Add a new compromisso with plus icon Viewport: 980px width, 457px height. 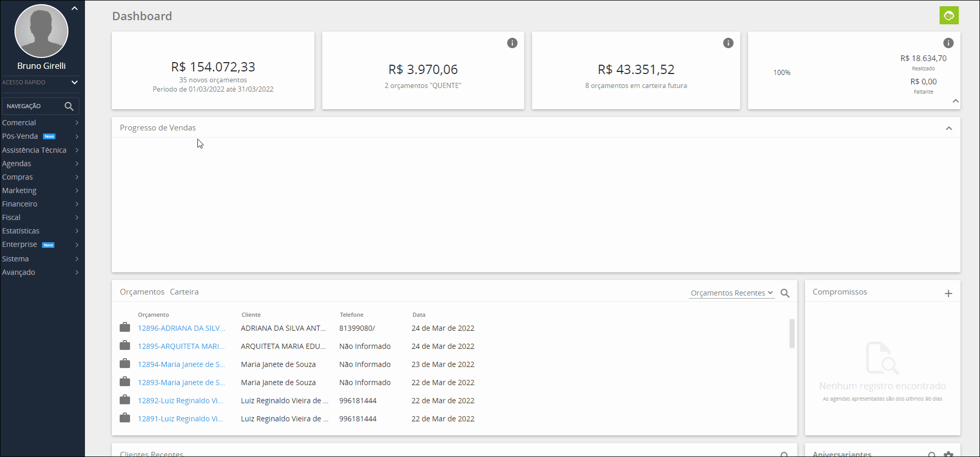click(948, 293)
